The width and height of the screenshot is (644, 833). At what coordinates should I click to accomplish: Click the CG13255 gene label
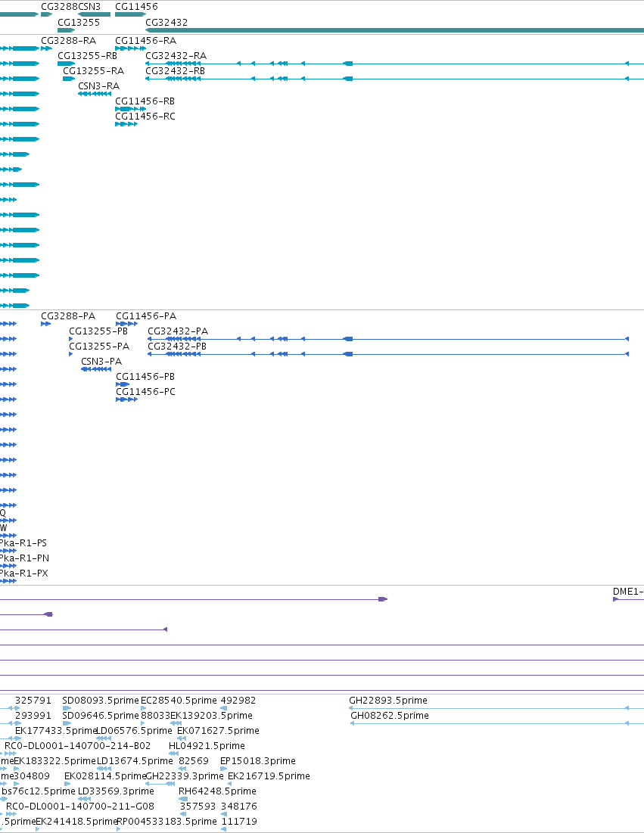79,22
